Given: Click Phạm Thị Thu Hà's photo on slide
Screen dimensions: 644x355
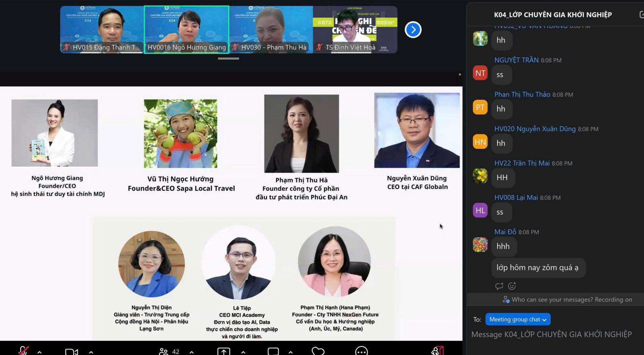Looking at the screenshot, I should [301, 133].
